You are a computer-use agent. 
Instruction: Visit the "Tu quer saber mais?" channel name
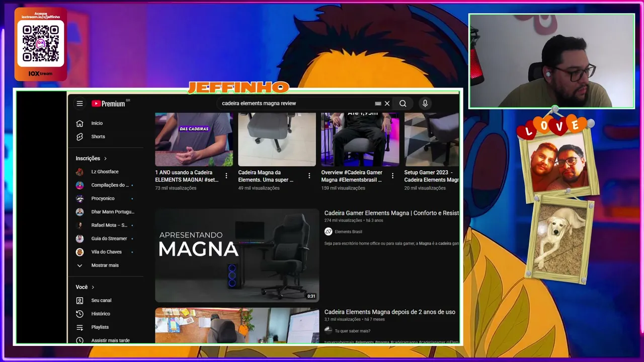352,331
